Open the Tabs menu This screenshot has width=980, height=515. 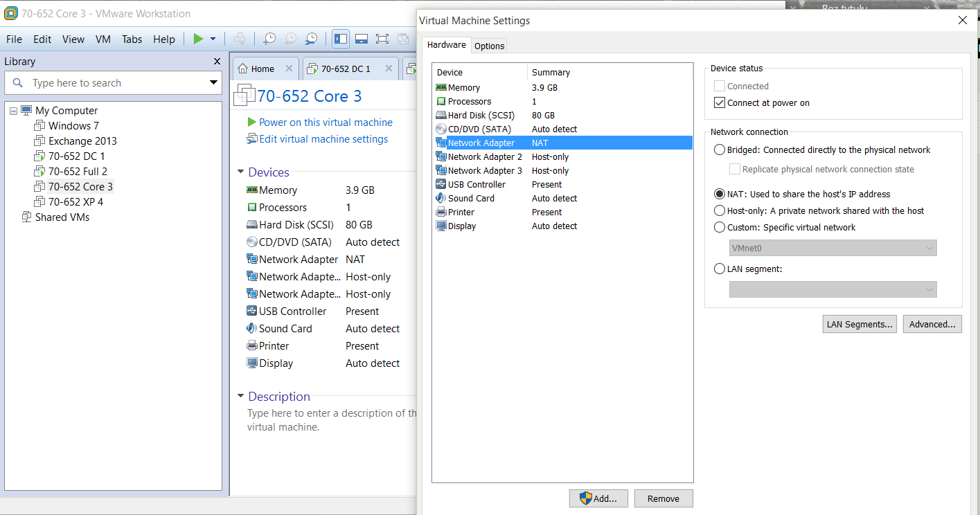(132, 39)
